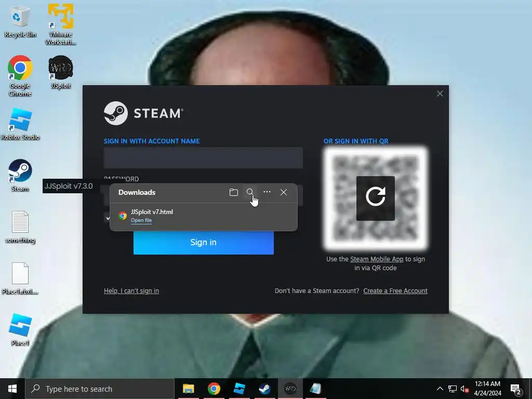
Task: Open the notepad-like app on taskbar
Action: tap(315, 389)
